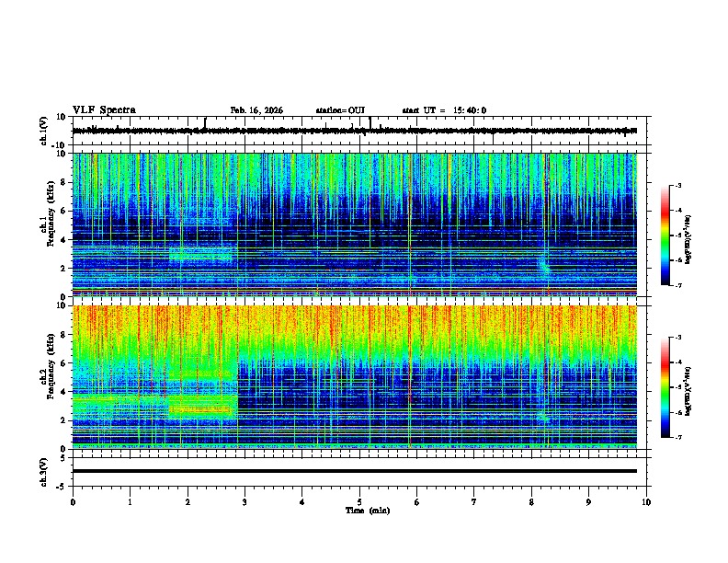Click the ch.1 spectrogram color scale bar
The height and width of the screenshot is (563, 728).
pos(665,236)
